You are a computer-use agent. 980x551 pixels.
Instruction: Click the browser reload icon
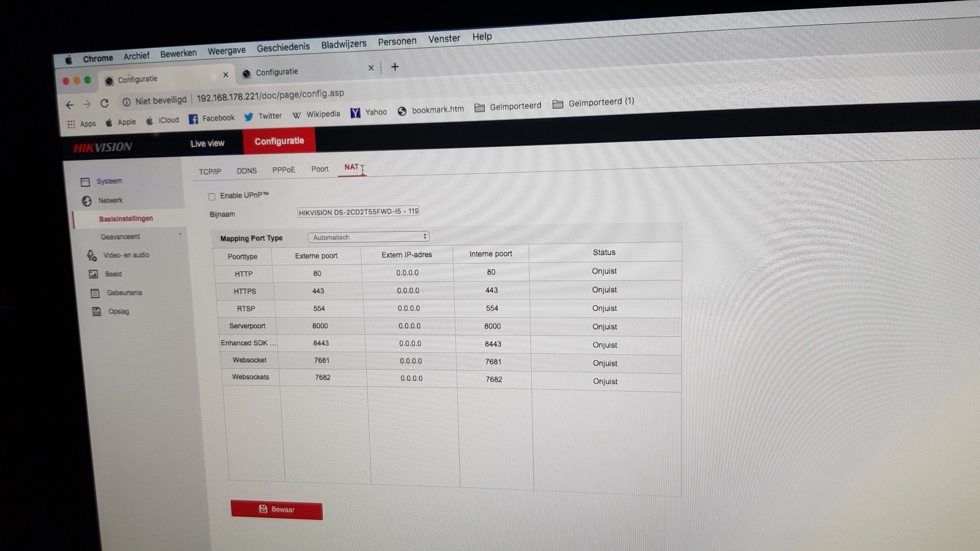coord(105,103)
